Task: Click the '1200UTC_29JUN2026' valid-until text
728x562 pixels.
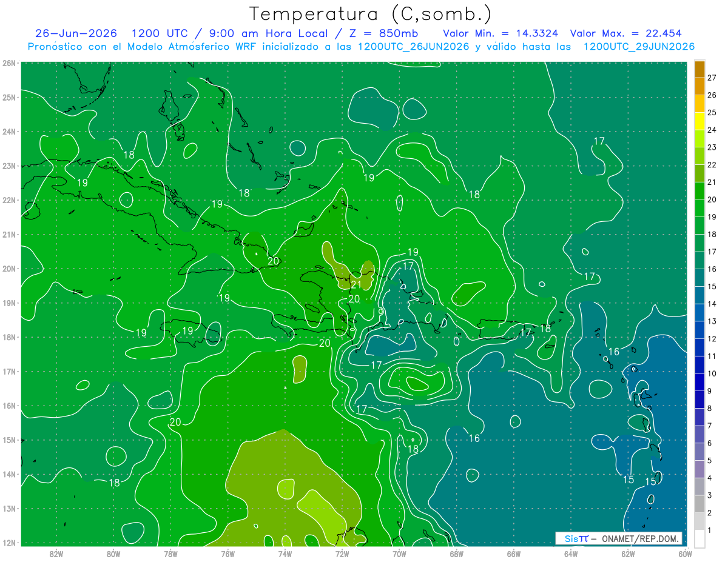Action: pos(639,46)
